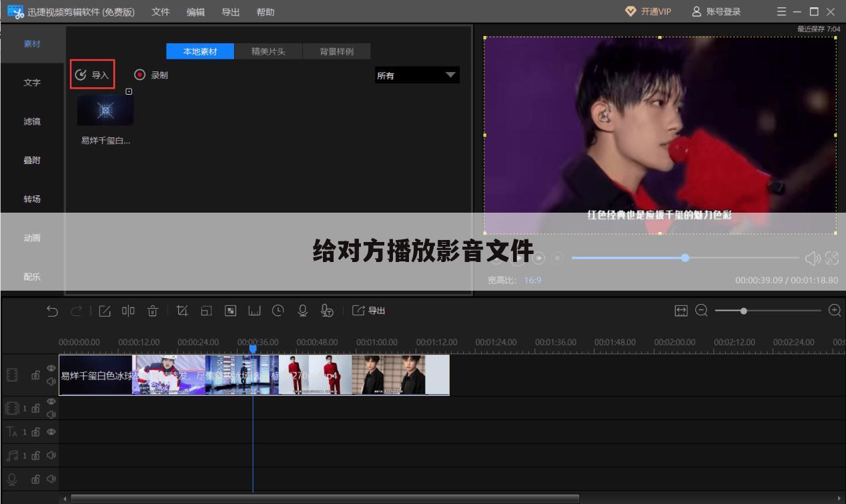
Task: Start voiceover with the microphone icon
Action: coord(302,311)
